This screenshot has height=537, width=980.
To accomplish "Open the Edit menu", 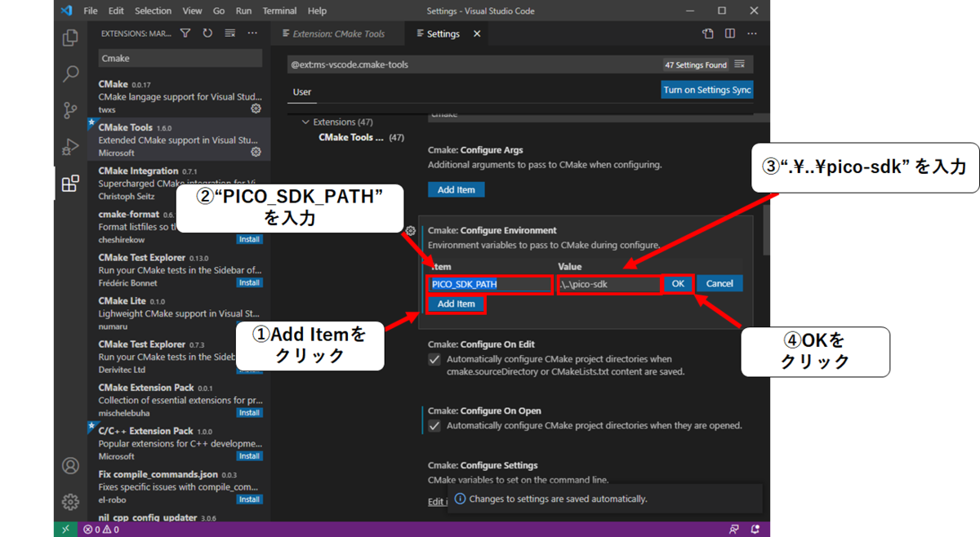I will click(116, 11).
